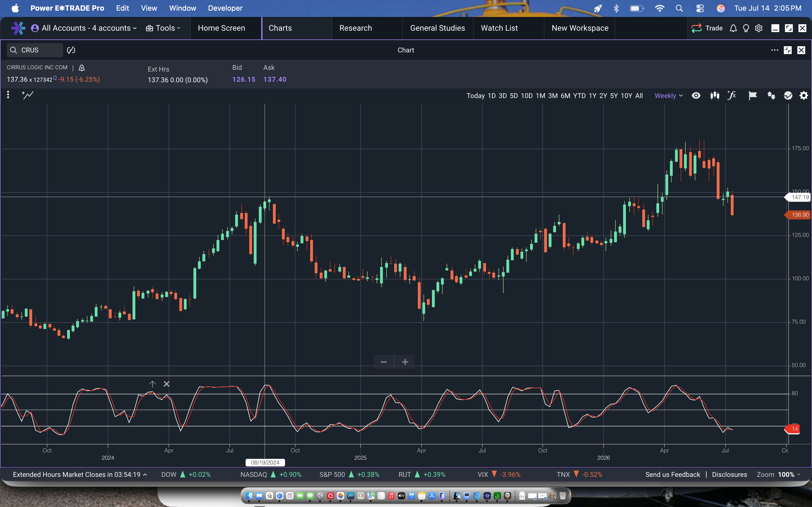Open the chart style candlestick icon
Screen dimensions: 812x507
[x=715, y=95]
